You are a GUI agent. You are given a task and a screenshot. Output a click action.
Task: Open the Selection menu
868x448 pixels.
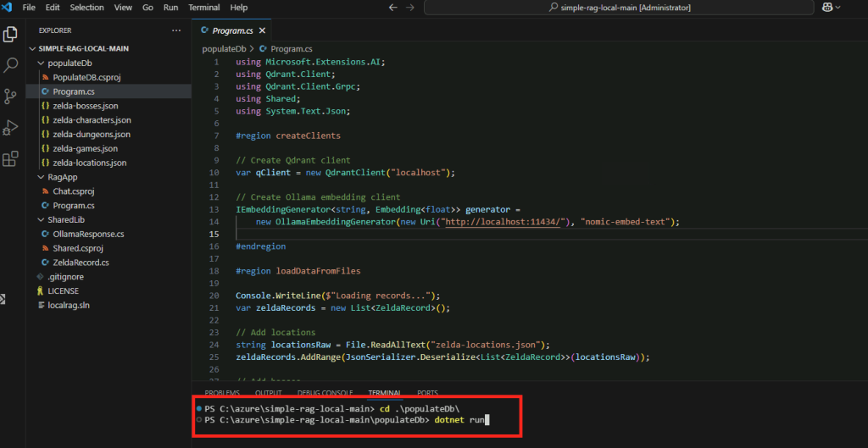point(87,8)
